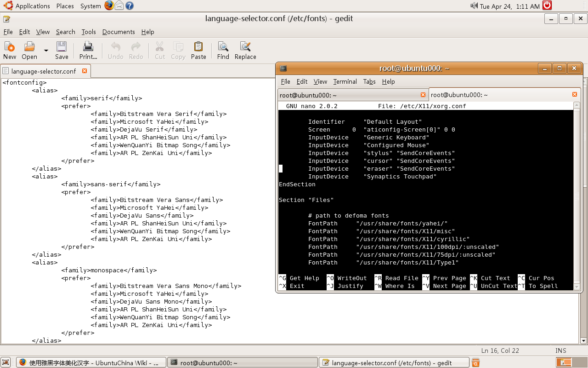Open gedit Help menu
Image resolution: width=588 pixels, height=368 pixels.
tap(147, 32)
